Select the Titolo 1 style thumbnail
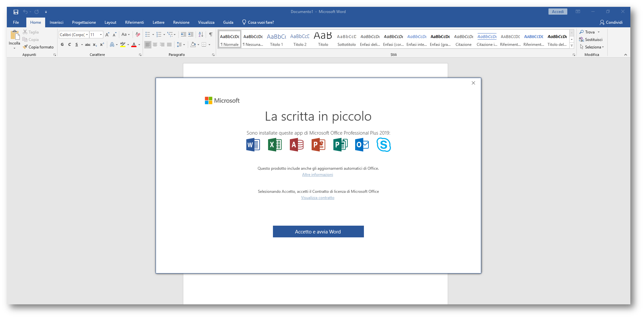This screenshot has height=318, width=644. click(x=277, y=40)
